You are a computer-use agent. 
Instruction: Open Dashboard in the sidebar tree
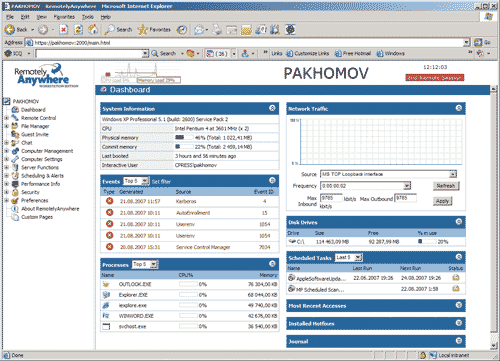point(33,110)
